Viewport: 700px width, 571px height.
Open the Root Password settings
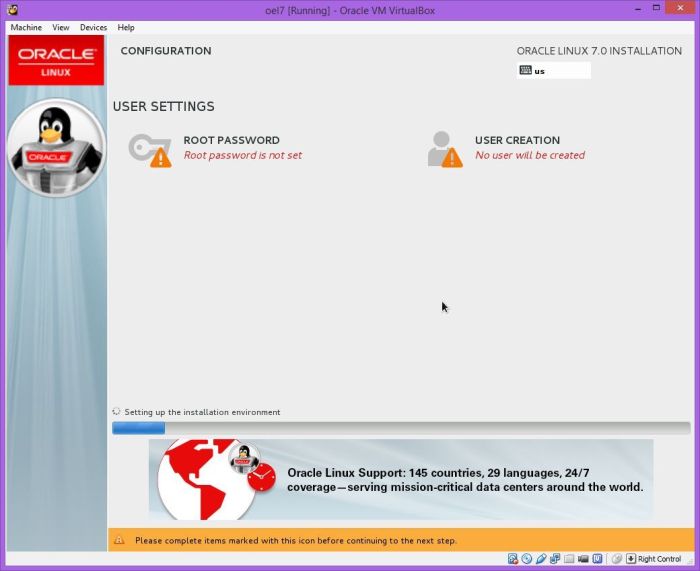[x=231, y=141]
